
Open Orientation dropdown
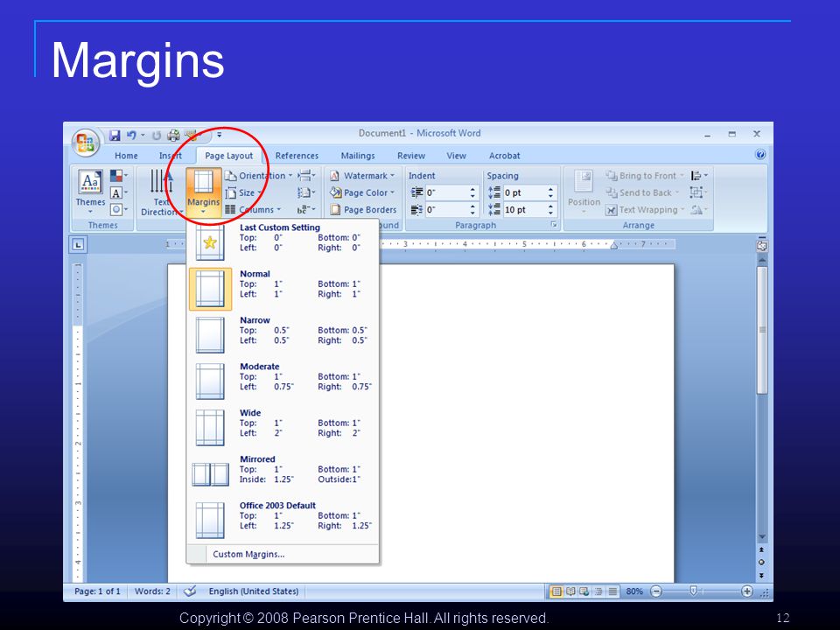(258, 176)
